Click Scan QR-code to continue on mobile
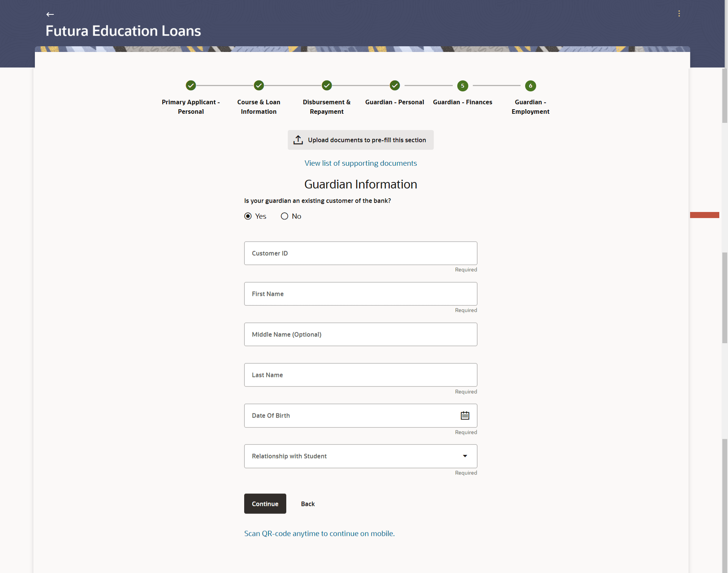Image resolution: width=728 pixels, height=573 pixels. [x=319, y=534]
